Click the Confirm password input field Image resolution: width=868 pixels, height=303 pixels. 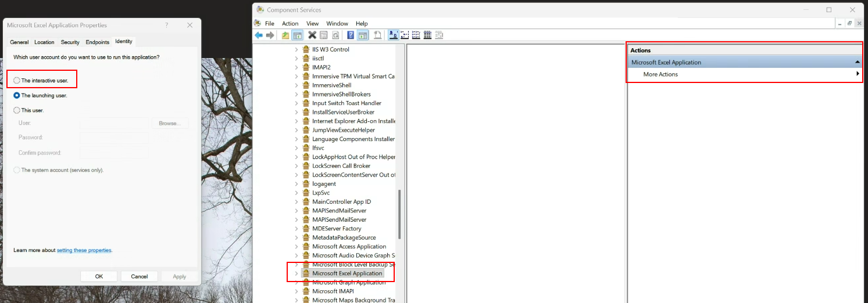(x=115, y=153)
